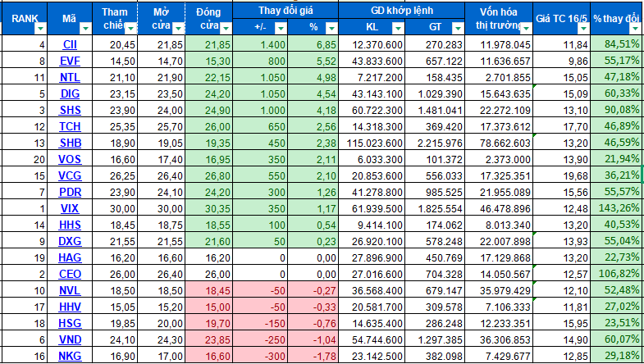Open the CII stock ticker link
644x364 pixels.
pyautogui.click(x=70, y=44)
